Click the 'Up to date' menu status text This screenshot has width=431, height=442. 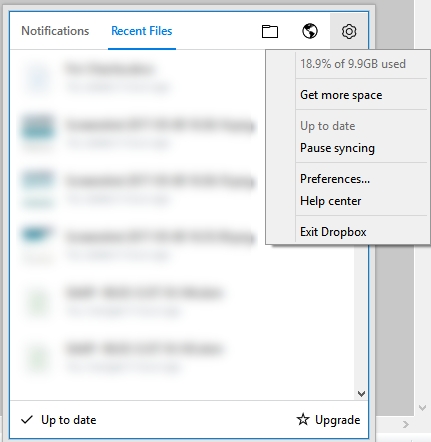click(328, 126)
